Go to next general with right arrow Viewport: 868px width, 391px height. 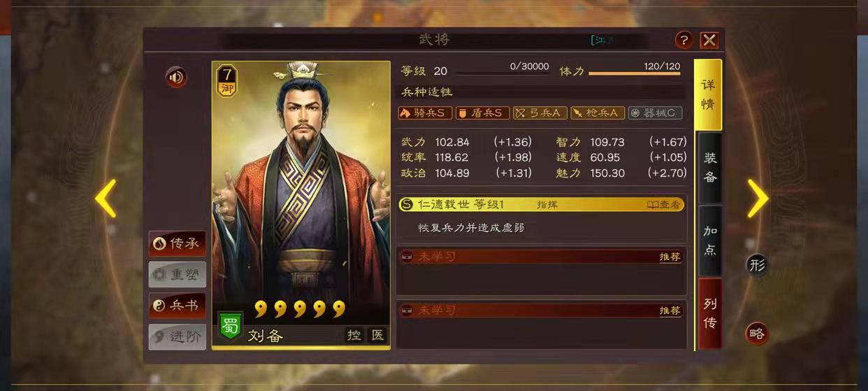pos(758,199)
